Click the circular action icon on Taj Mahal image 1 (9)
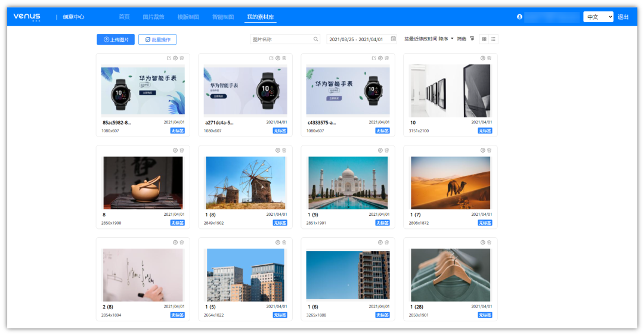 click(380, 150)
